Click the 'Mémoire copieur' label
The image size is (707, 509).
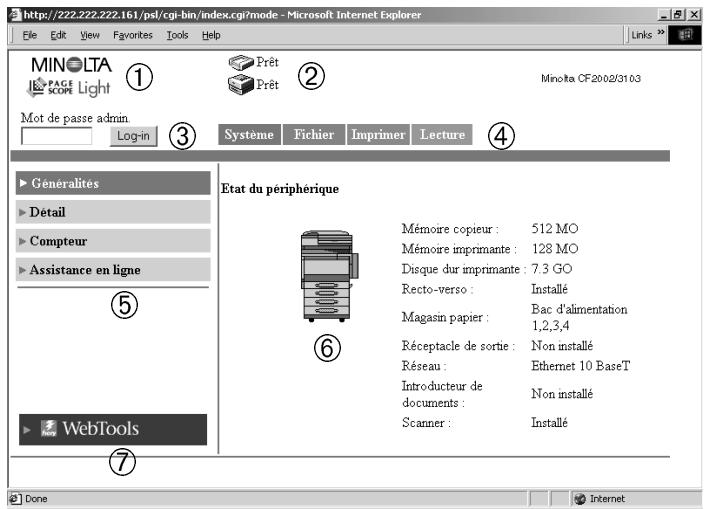point(450,229)
